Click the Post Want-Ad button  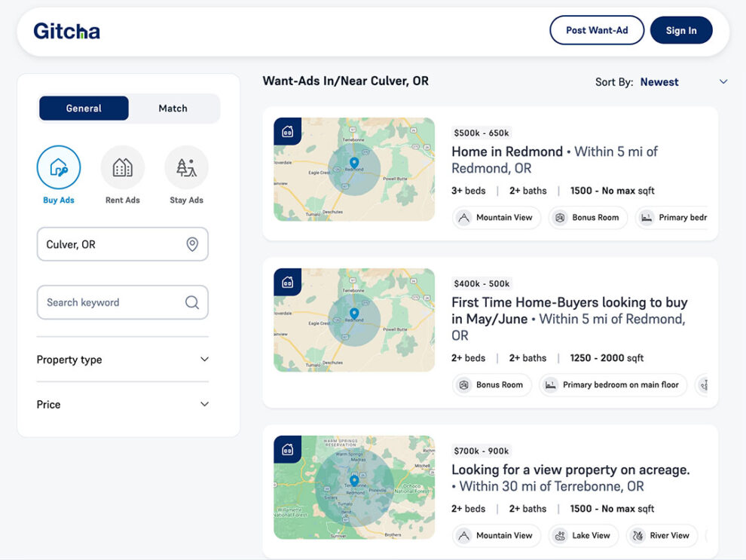pos(597,31)
